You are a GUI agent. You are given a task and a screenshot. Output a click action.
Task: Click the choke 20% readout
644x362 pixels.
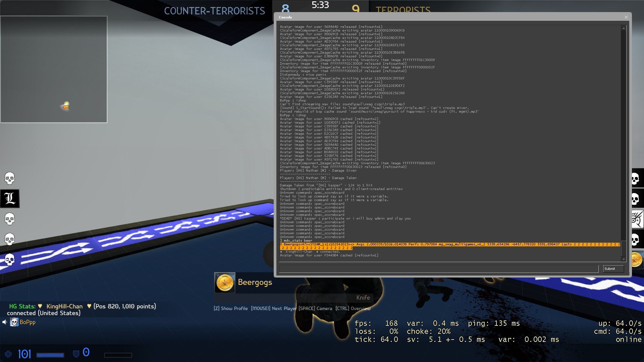[429, 331]
